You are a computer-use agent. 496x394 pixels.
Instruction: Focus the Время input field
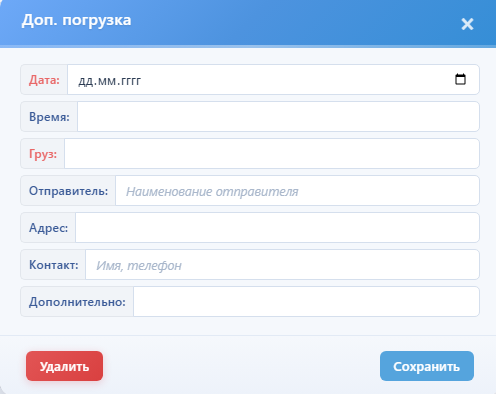pyautogui.click(x=278, y=117)
